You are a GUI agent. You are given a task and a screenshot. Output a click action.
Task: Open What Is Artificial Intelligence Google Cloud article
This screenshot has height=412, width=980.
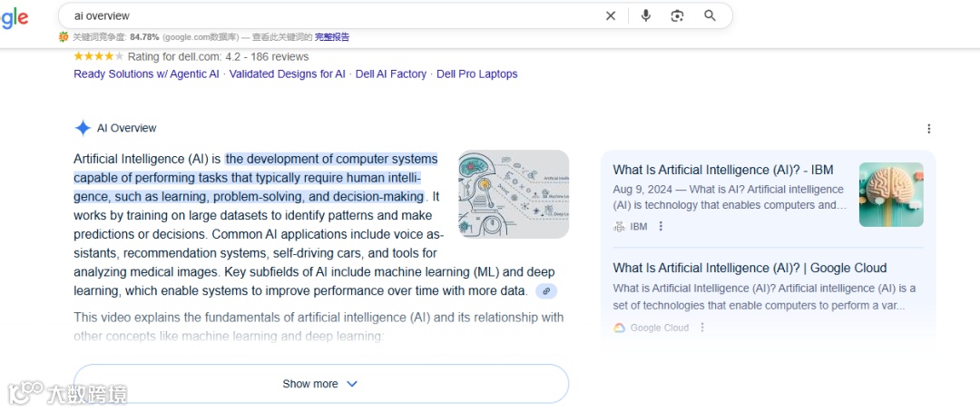750,269
